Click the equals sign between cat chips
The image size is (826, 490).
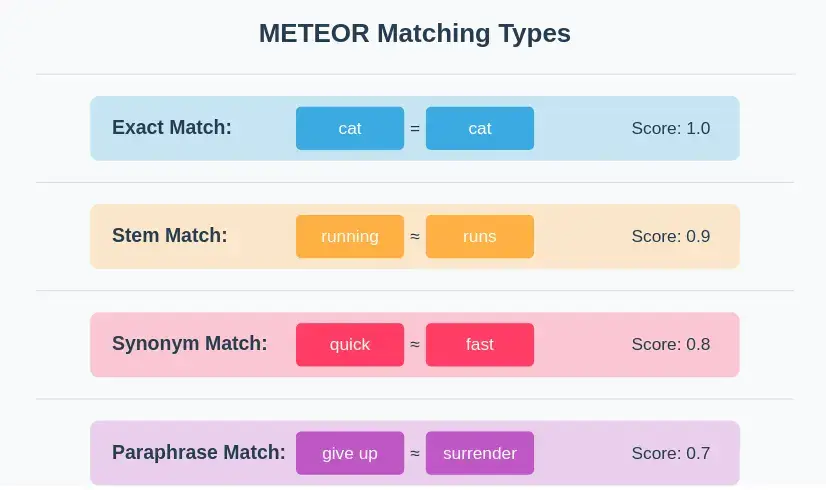click(x=415, y=128)
